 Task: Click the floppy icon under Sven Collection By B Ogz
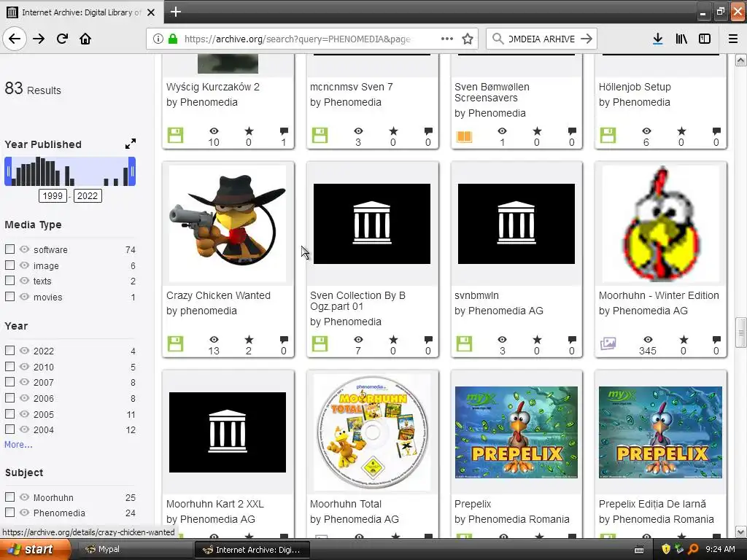320,344
